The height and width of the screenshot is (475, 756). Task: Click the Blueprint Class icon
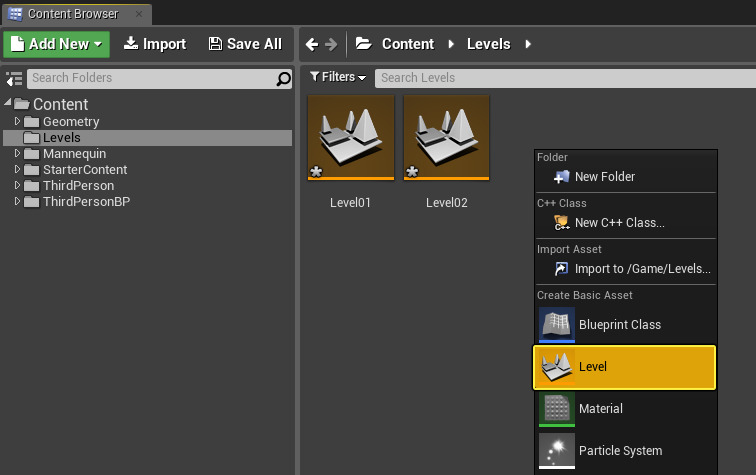point(557,325)
